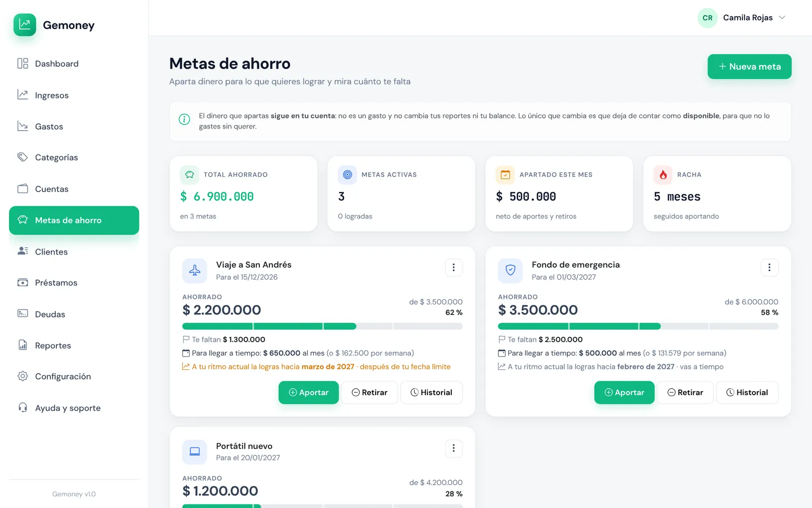
Task: Navigate to Reportes section
Action: [x=74, y=345]
